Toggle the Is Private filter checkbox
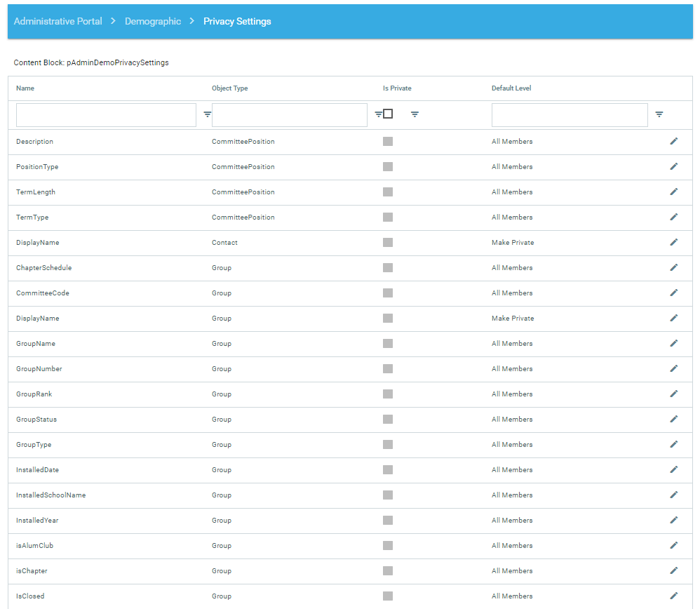 tap(388, 114)
